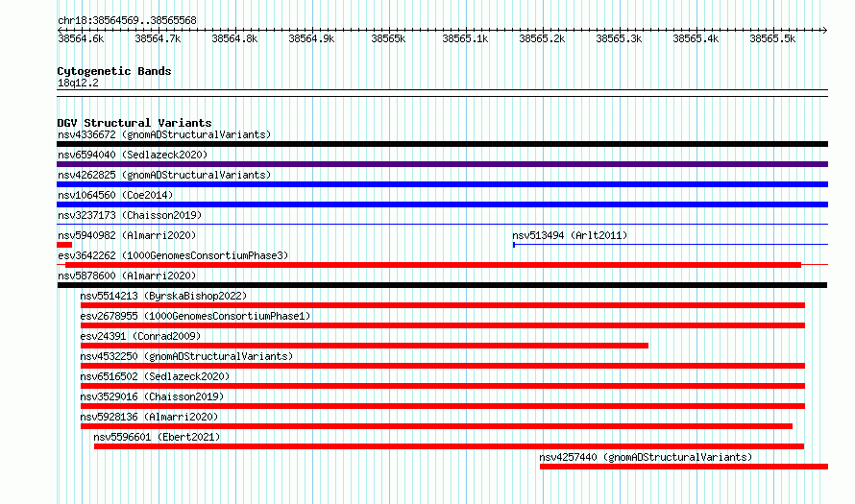The image size is (855, 504).
Task: Click the 38565.3k ruler tick label
Action: tap(619, 38)
